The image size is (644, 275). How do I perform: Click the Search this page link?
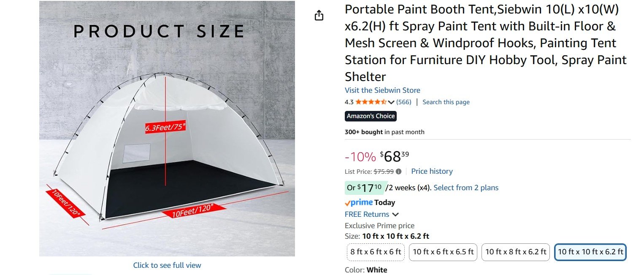(446, 102)
